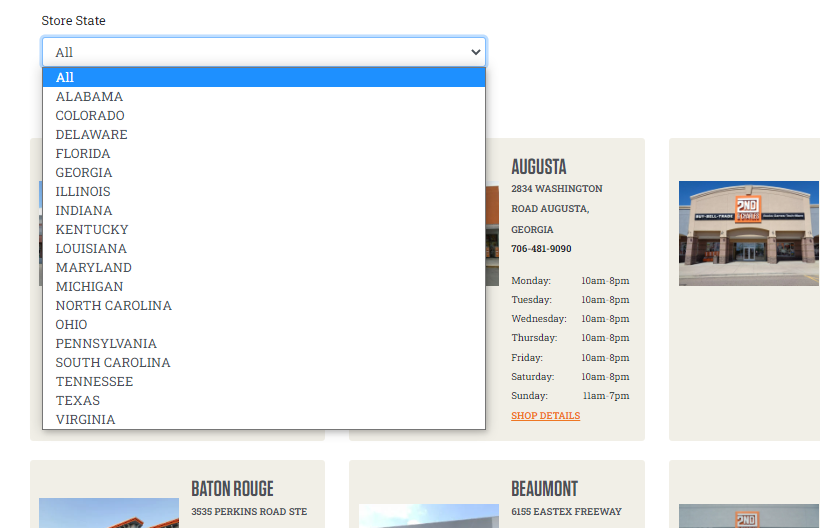Pick ILLINOIS in the dropdown list

coord(264,192)
